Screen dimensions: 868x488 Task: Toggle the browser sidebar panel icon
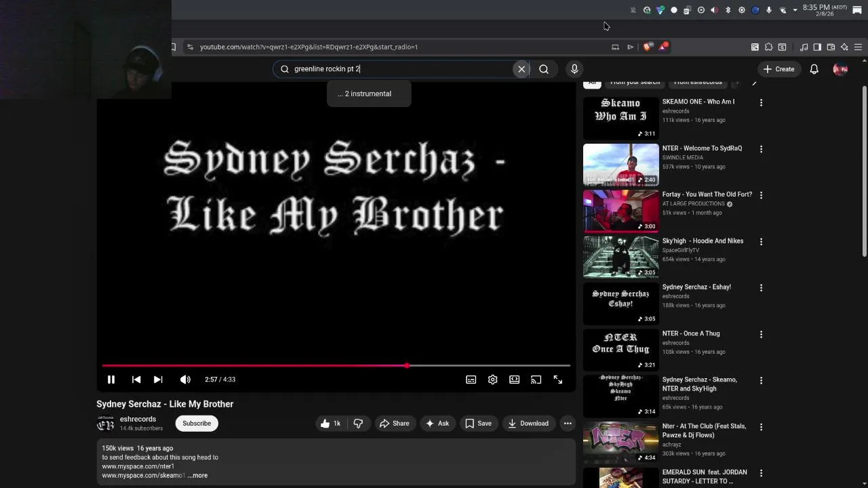tap(817, 47)
